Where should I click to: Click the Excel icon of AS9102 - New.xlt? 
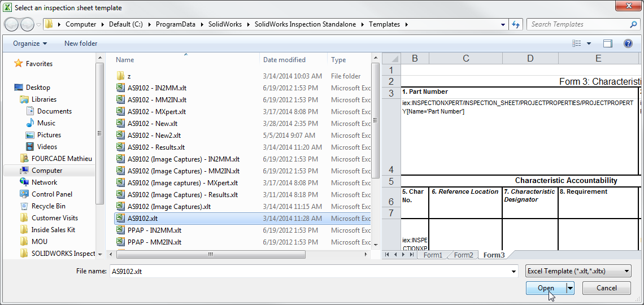click(x=120, y=124)
